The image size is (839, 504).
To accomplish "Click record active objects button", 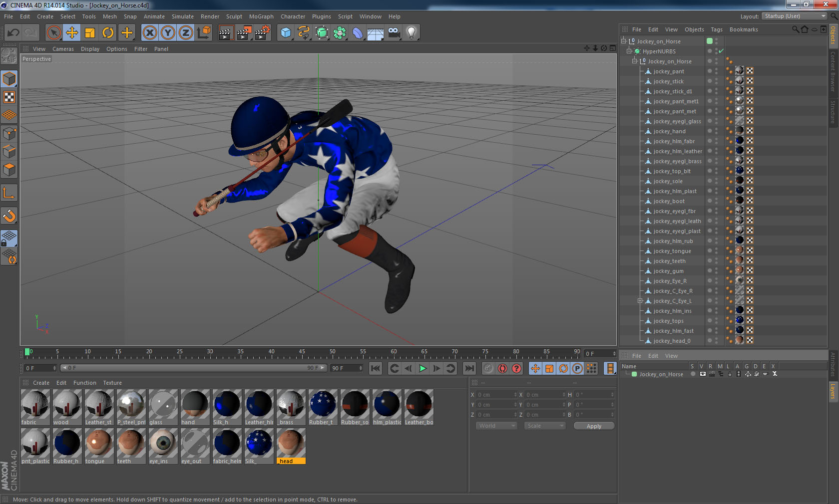I will (488, 368).
